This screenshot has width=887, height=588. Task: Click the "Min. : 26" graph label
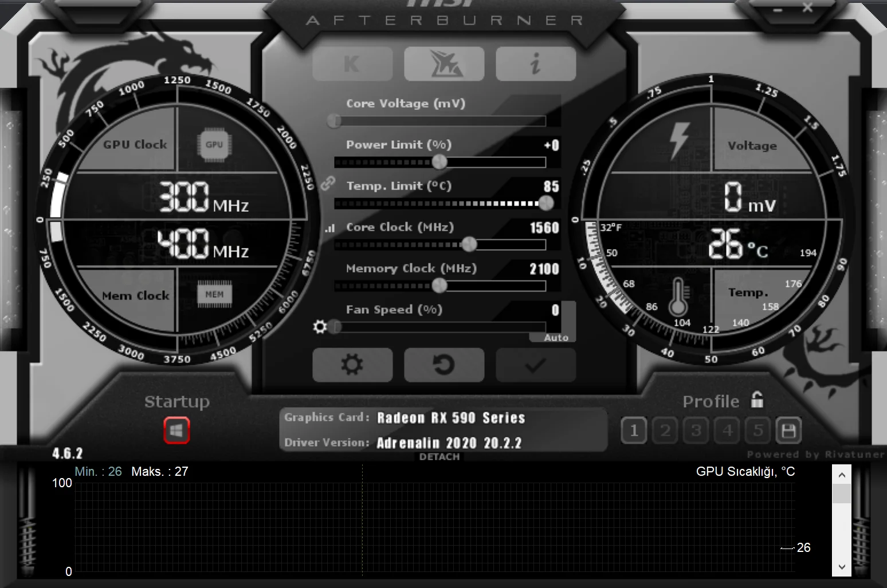point(98,471)
